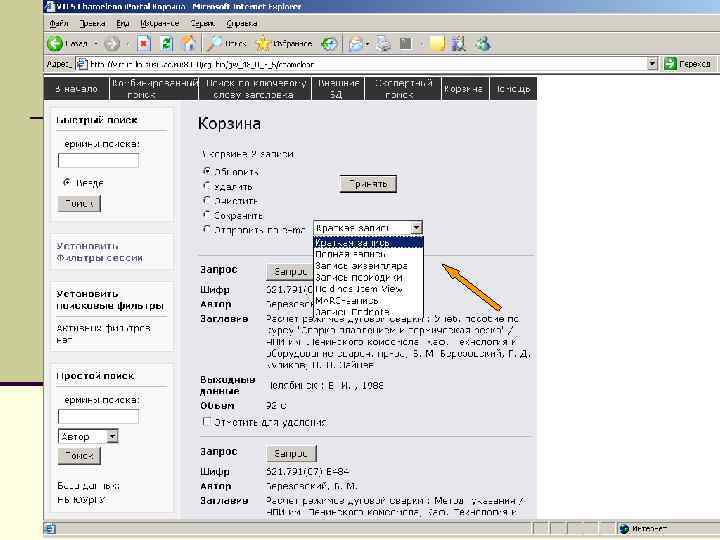The width and height of the screenshot is (720, 540).
Task: Choose 'Краткая запись' in dropdown list
Action: click(x=368, y=242)
